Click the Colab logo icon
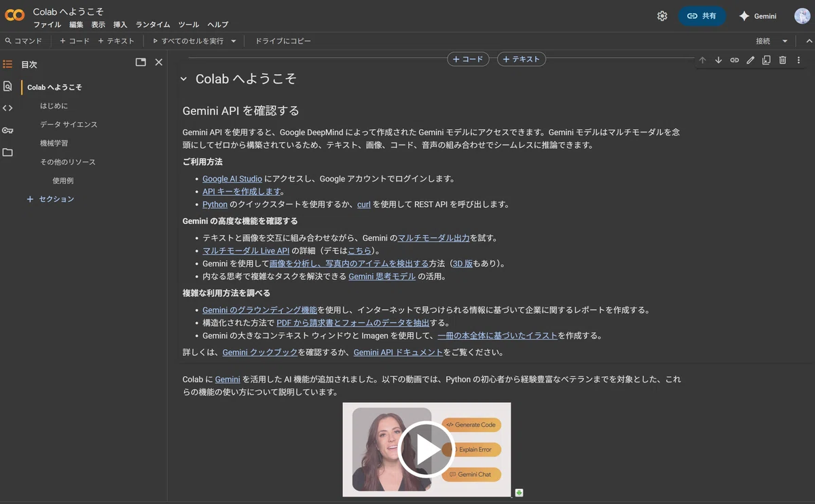This screenshot has height=504, width=815. click(x=15, y=15)
